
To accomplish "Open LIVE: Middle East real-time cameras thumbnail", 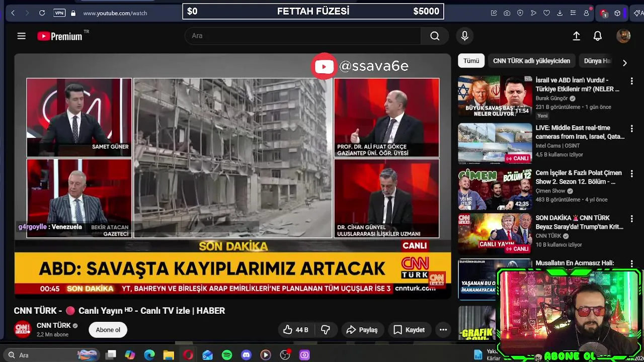I will click(495, 143).
